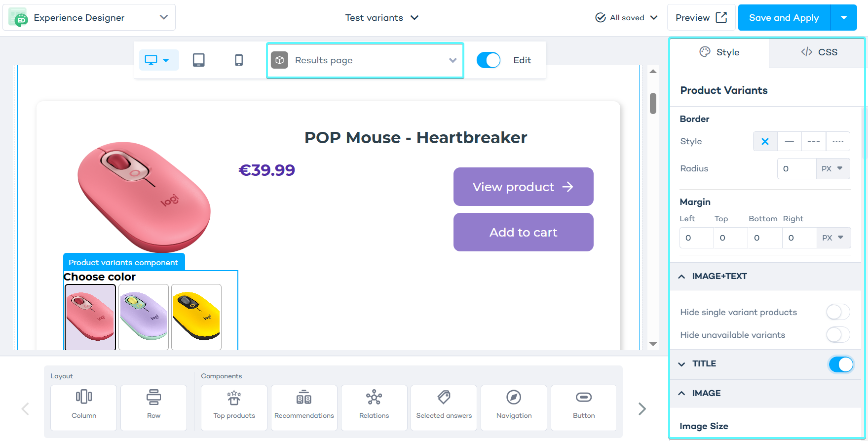Toggle the Edit mode switch

coord(489,60)
